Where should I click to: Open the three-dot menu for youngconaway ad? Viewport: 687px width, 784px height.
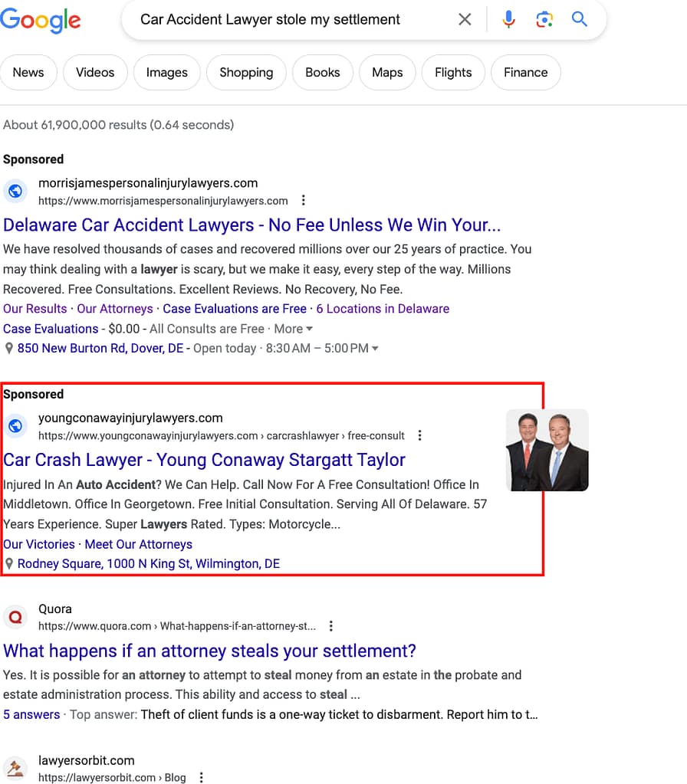pos(420,435)
